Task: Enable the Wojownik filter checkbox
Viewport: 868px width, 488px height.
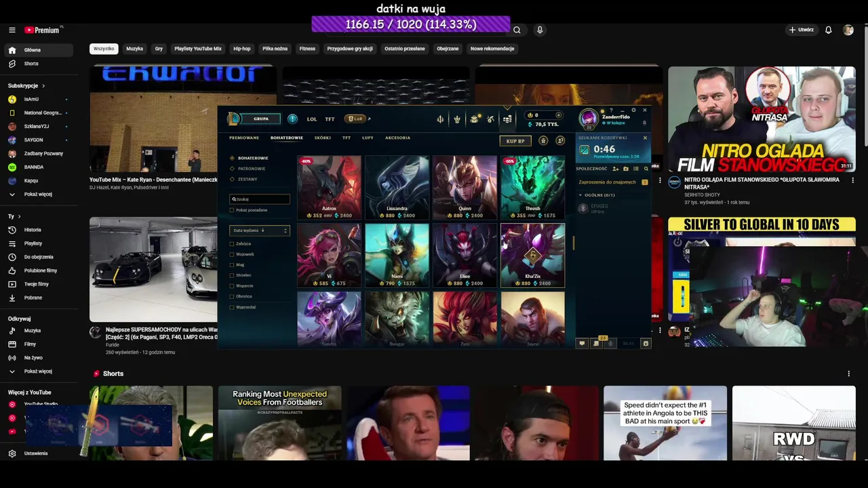Action: click(232, 254)
